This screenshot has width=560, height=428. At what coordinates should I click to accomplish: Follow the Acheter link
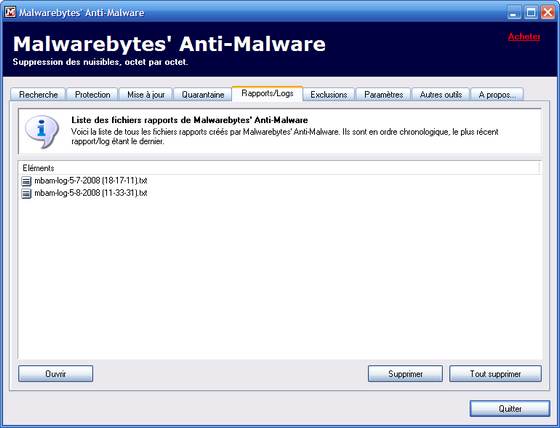(x=524, y=36)
